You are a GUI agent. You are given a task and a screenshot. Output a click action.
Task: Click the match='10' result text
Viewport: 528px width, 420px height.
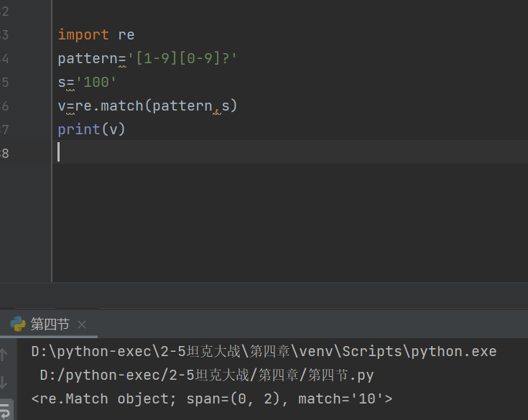point(341,398)
